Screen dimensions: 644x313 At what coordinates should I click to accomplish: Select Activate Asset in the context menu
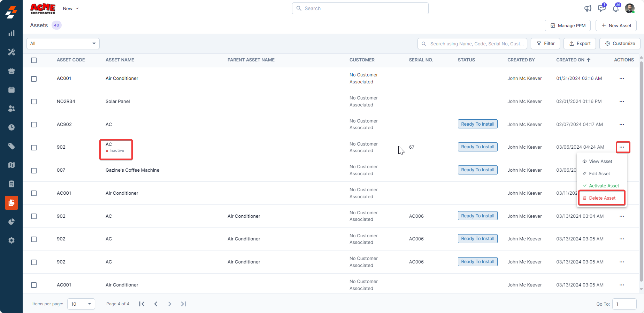[604, 186]
